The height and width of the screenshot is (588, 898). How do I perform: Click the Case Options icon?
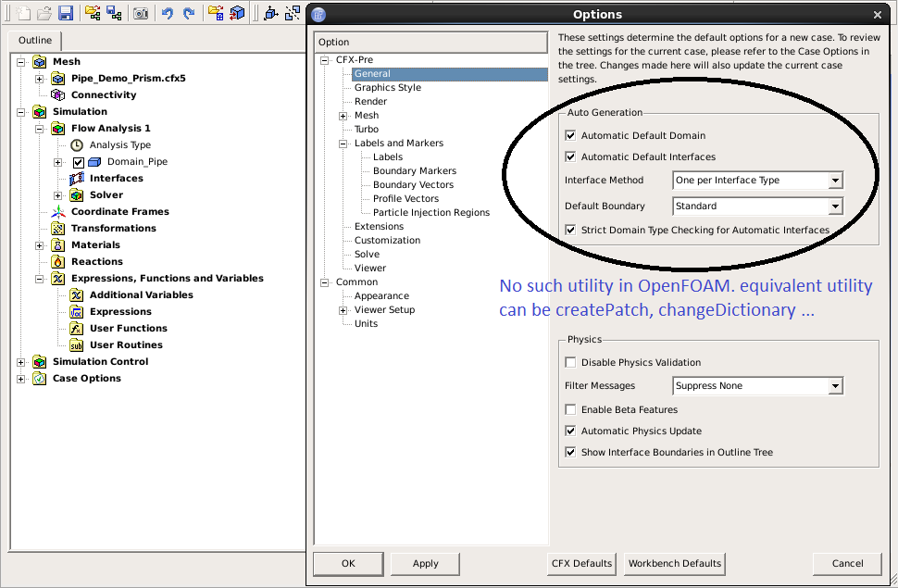(40, 378)
